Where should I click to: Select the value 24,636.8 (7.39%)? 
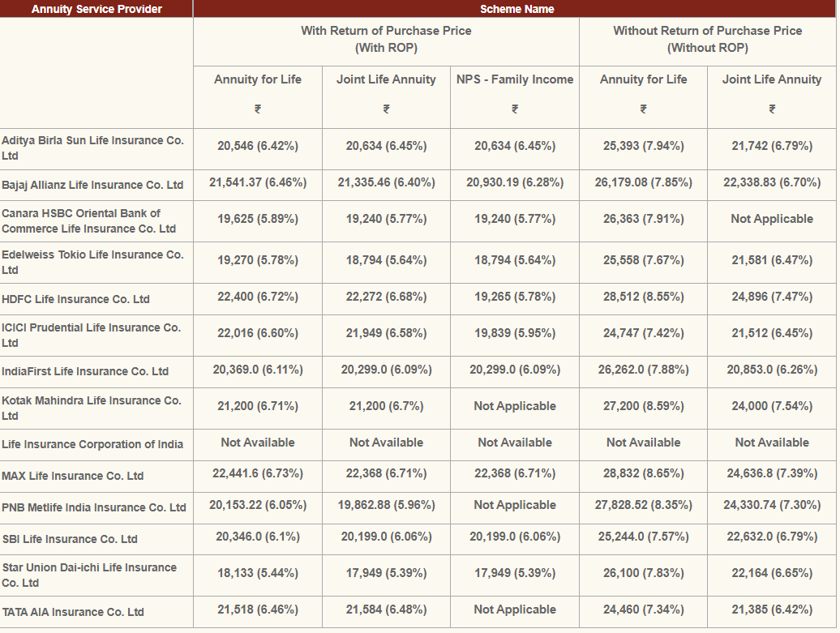(772, 473)
